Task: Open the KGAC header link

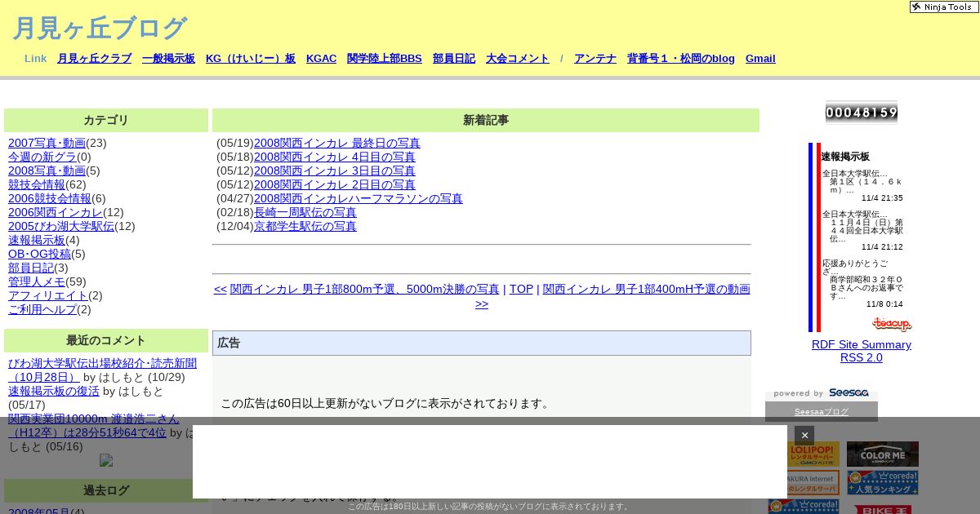Action: (321, 59)
